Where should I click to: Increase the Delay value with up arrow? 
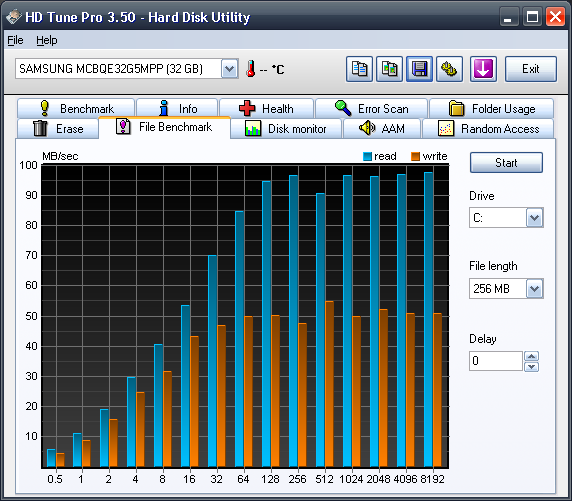[x=532, y=356]
